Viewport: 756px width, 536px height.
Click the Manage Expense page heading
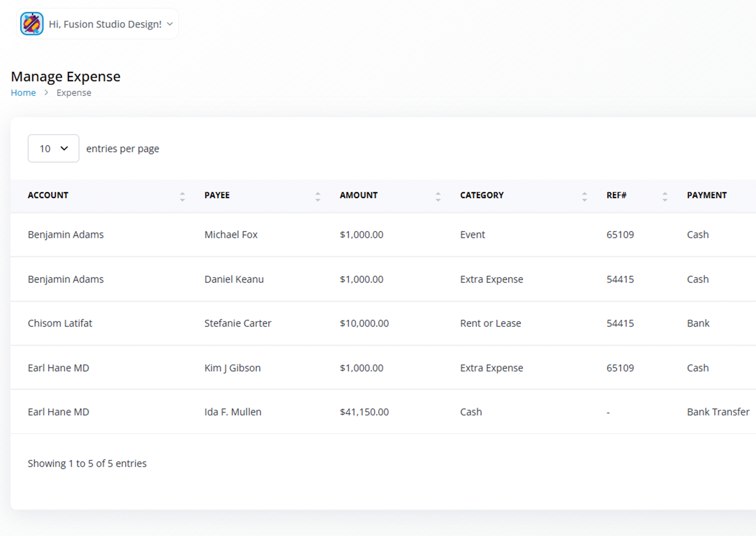66,77
